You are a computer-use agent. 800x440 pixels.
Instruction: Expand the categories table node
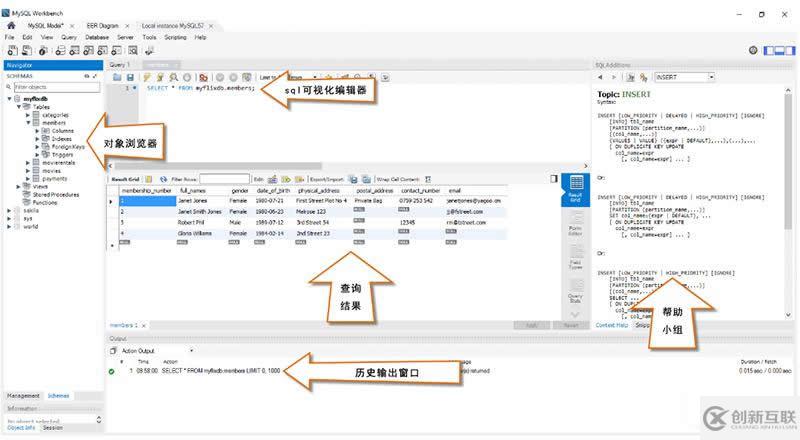[28, 115]
